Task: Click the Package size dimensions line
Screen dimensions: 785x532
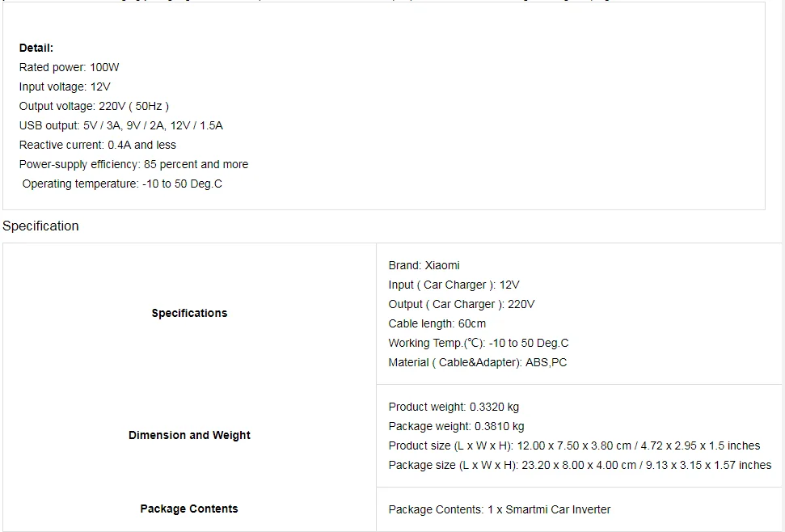Action: 580,466
